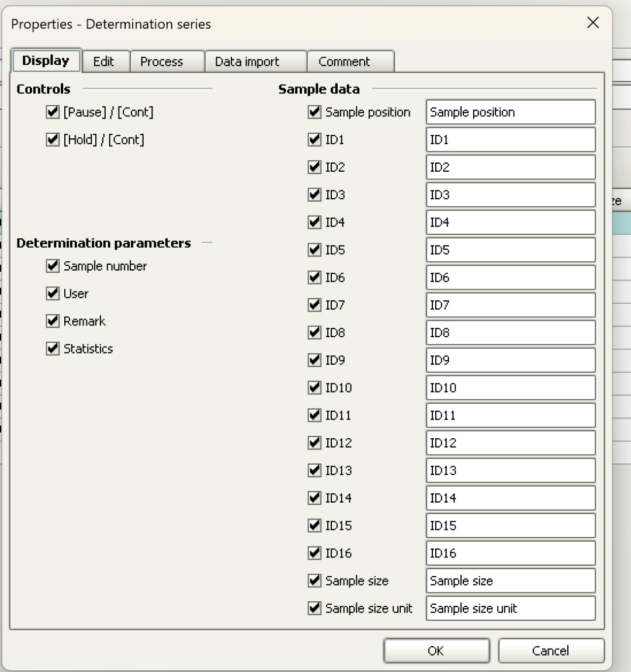Viewport: 631px width, 672px height.
Task: Toggle the ID10 checkbox
Action: (314, 388)
